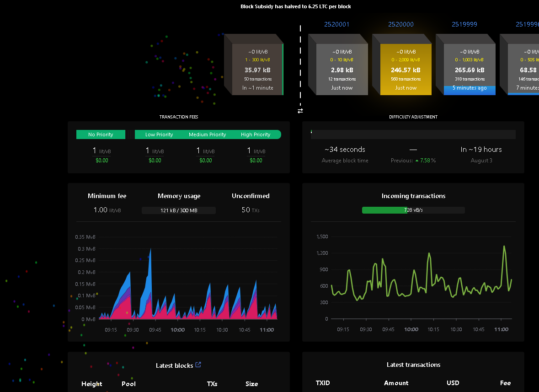Click the 'In ~19 hours' adjustment estimate
The width and height of the screenshot is (539, 392).
tap(481, 150)
